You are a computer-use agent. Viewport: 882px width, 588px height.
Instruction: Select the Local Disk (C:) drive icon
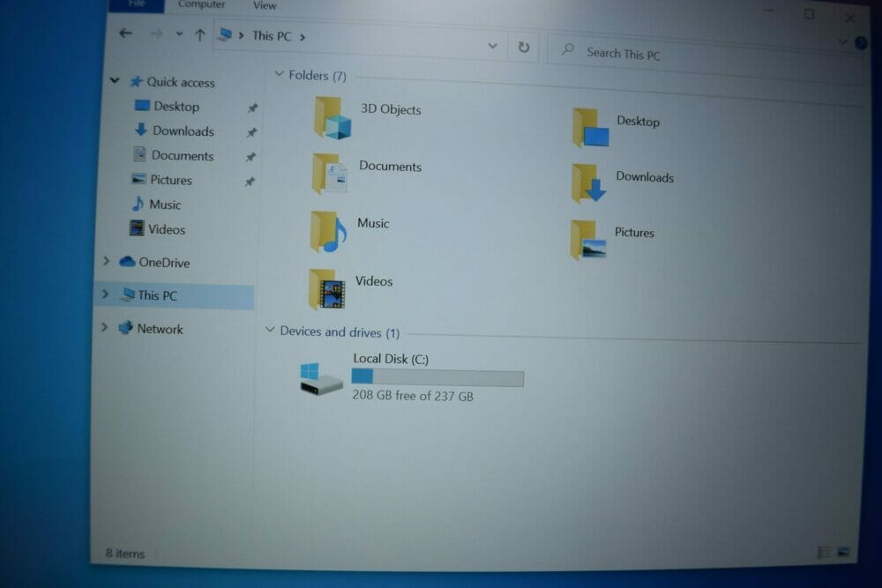tap(321, 378)
